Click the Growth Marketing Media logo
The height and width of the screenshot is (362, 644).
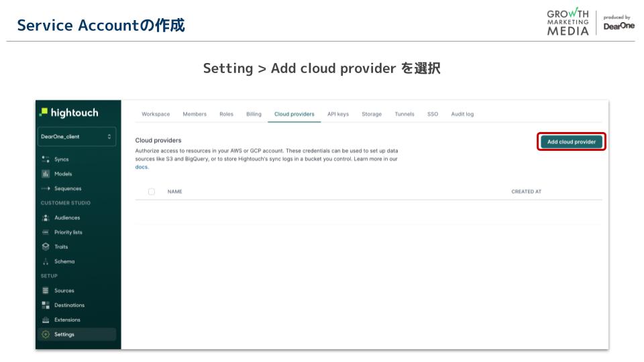tap(568, 21)
